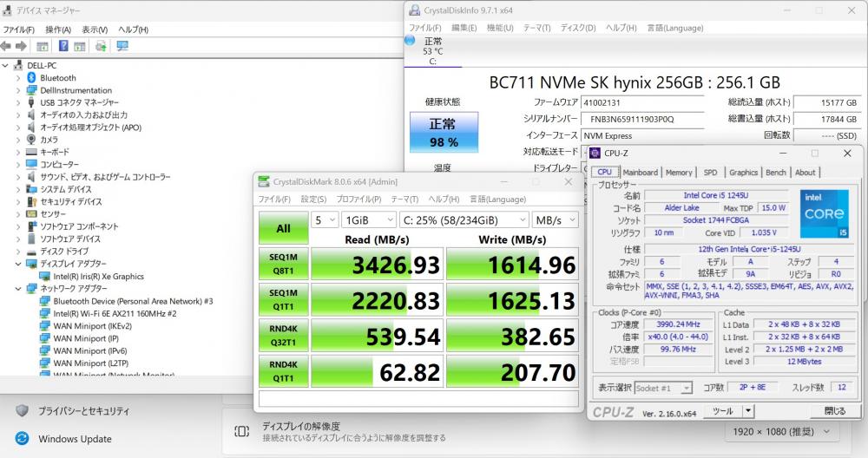
Task: Switch to the Graphics tab in CPU-Z
Action: [x=743, y=173]
